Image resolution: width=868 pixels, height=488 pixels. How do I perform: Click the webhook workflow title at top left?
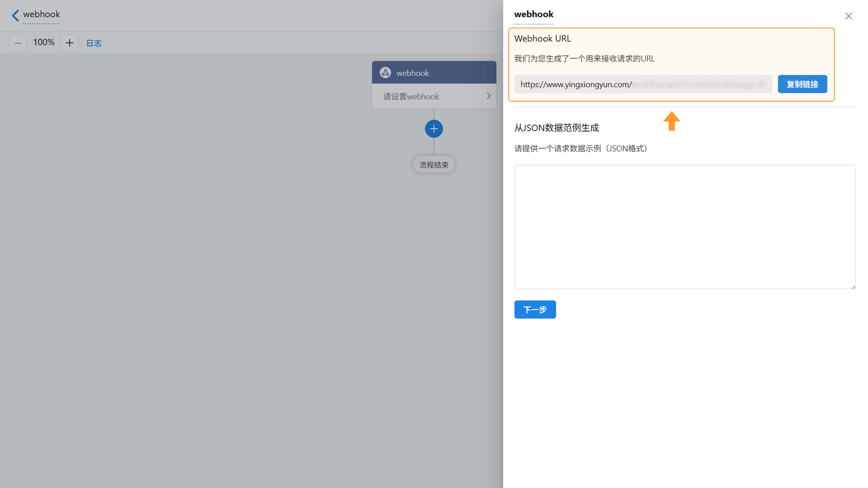[x=41, y=14]
